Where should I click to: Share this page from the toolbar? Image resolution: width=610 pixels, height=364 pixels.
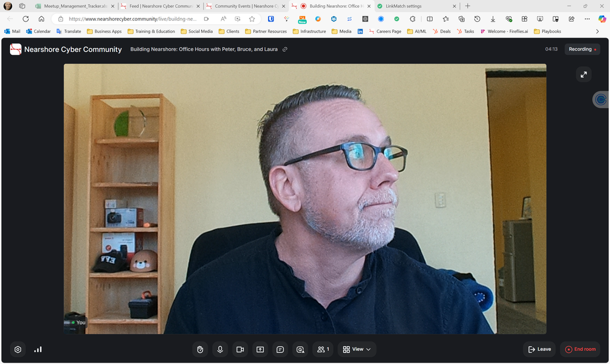click(x=571, y=19)
